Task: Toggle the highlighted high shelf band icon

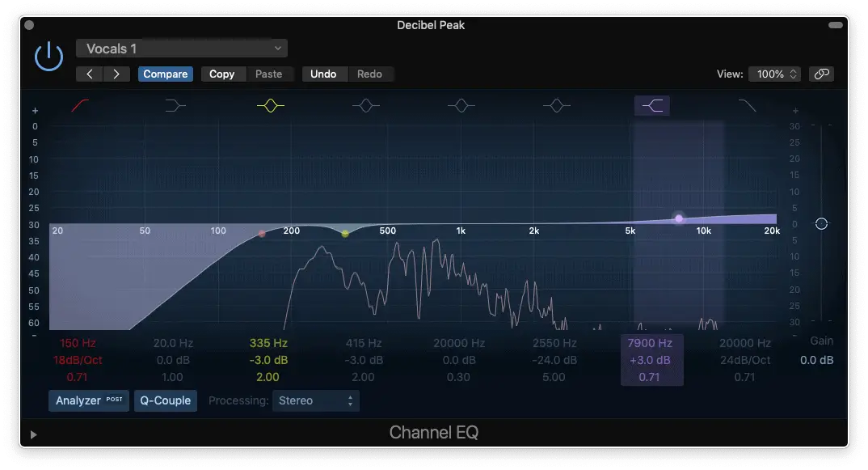Action: [652, 105]
